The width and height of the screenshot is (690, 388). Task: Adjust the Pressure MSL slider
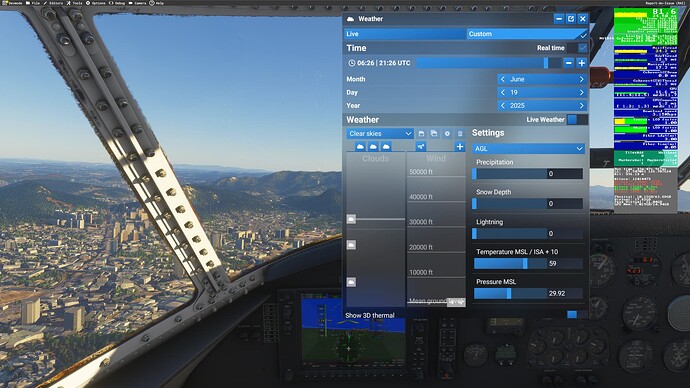tap(510, 293)
